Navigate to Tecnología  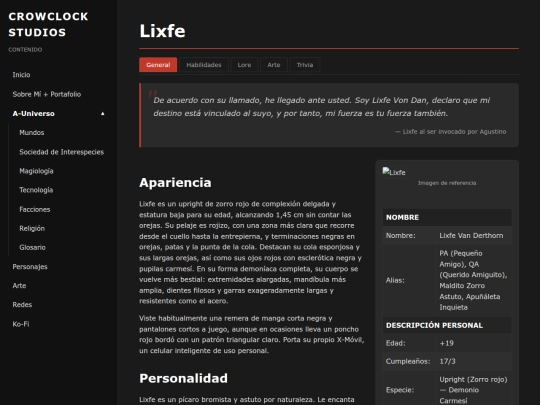pos(36,190)
